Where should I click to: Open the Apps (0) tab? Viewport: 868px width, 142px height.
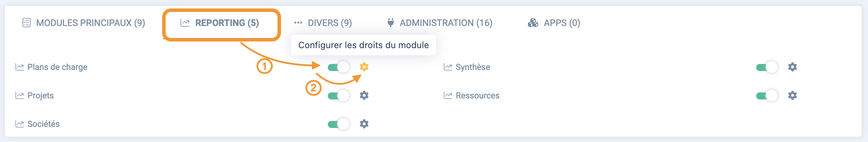554,23
